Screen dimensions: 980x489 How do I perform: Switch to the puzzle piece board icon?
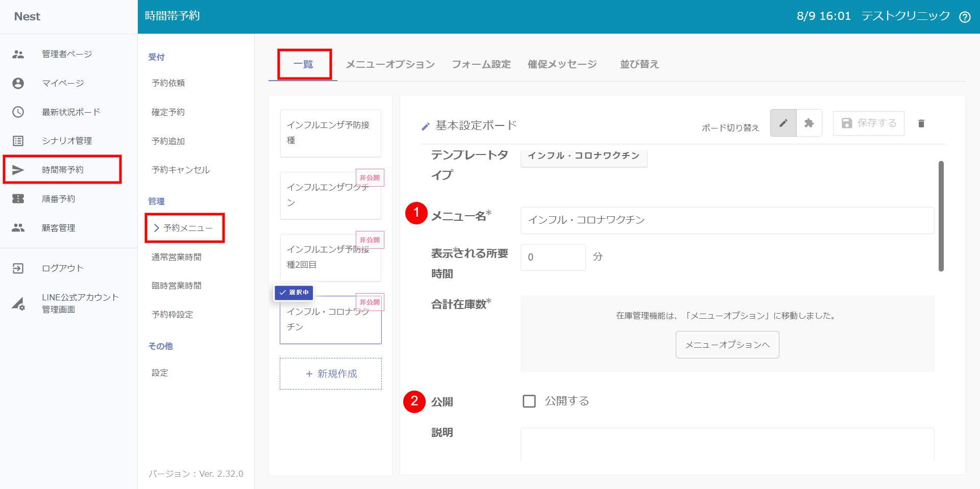coord(809,123)
